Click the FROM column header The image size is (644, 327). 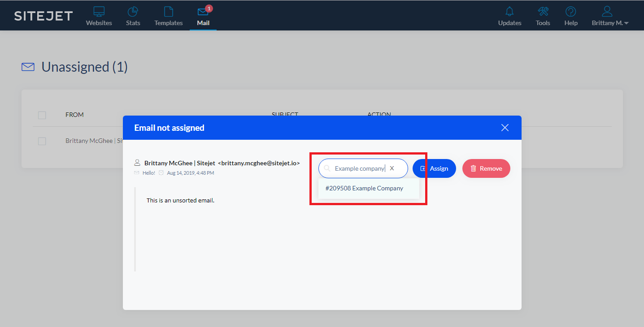coord(74,115)
